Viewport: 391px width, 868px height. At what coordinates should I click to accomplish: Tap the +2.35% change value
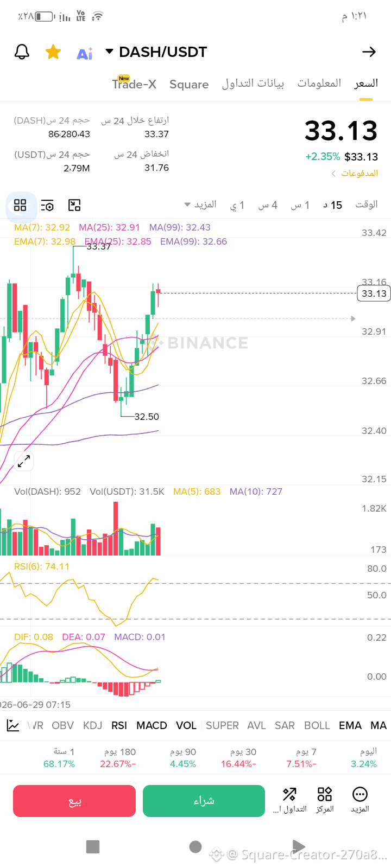click(x=323, y=157)
